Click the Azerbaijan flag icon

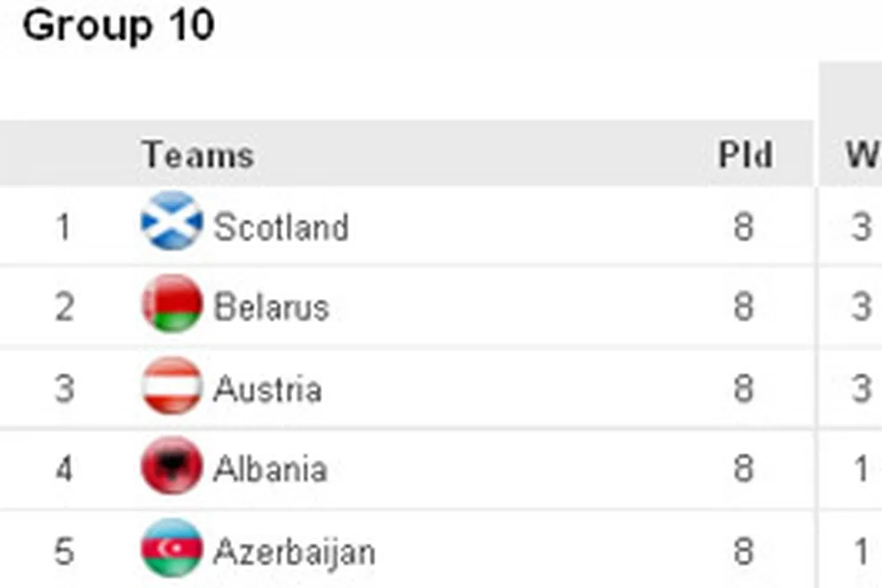click(172, 548)
